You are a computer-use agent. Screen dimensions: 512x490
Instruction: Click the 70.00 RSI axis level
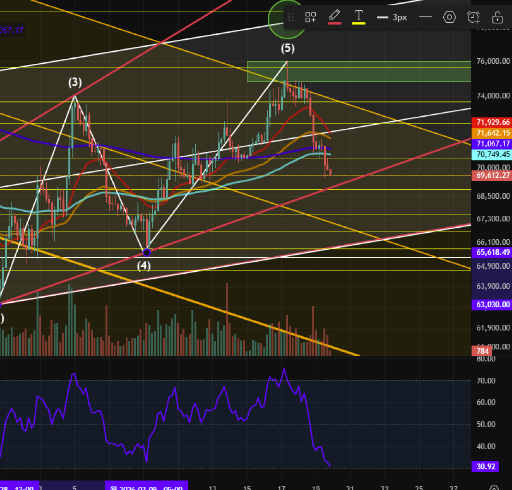point(486,381)
